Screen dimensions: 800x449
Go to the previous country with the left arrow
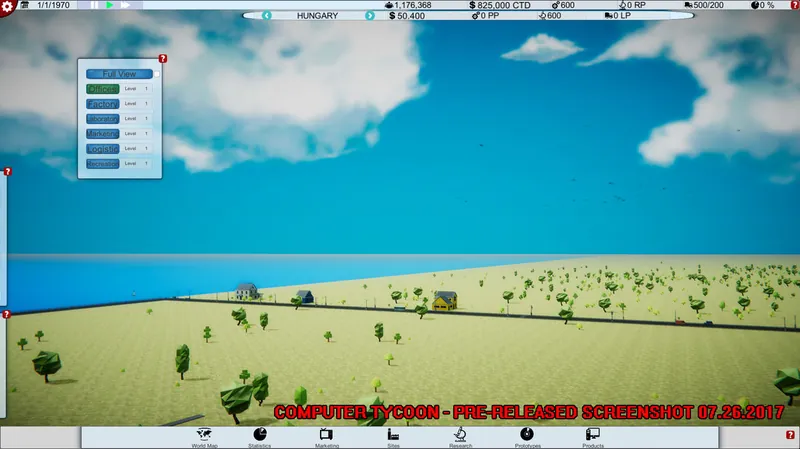click(x=266, y=16)
